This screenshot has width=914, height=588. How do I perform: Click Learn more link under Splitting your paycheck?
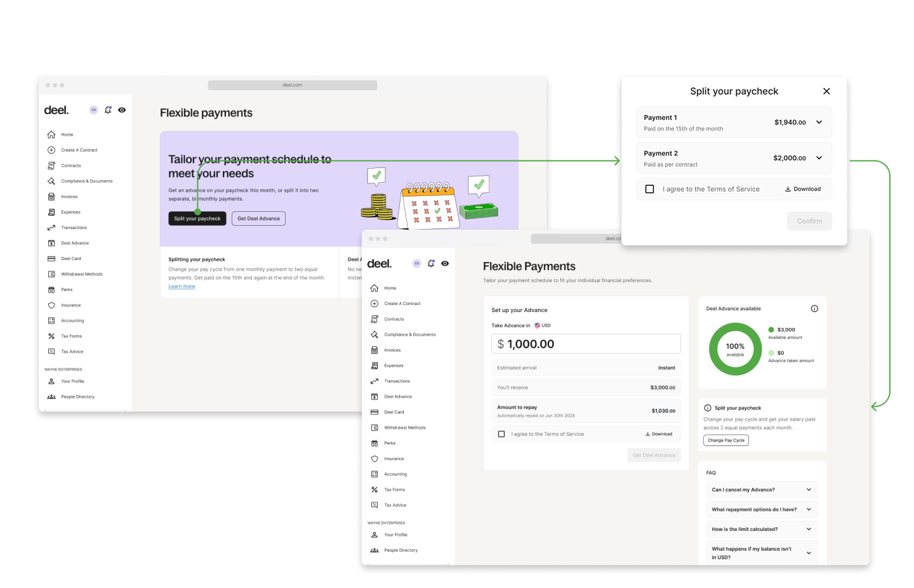point(182,287)
